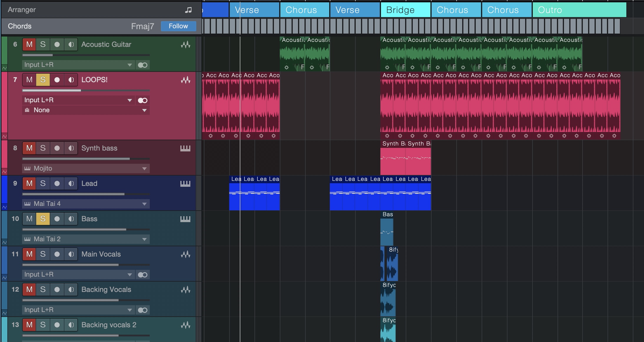
Task: Open LOOPS! Input L+R dropdown
Action: 78,100
